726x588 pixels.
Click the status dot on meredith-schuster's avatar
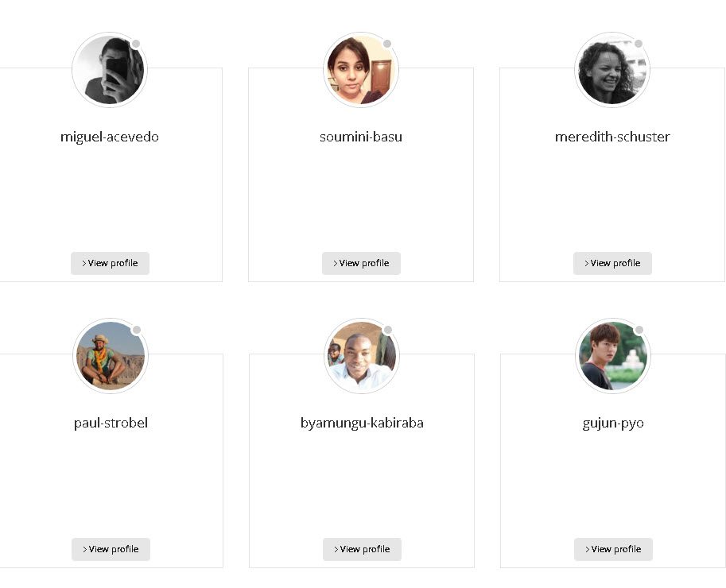click(x=639, y=44)
